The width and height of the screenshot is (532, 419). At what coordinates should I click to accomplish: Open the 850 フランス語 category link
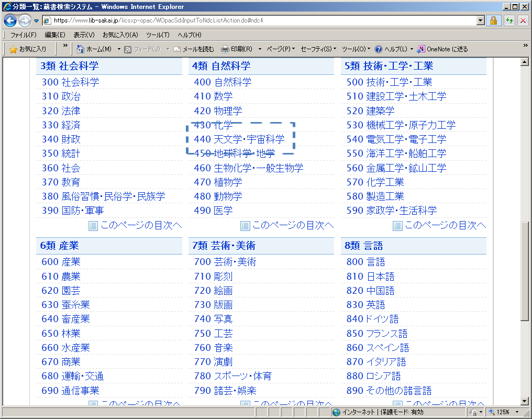(377, 334)
